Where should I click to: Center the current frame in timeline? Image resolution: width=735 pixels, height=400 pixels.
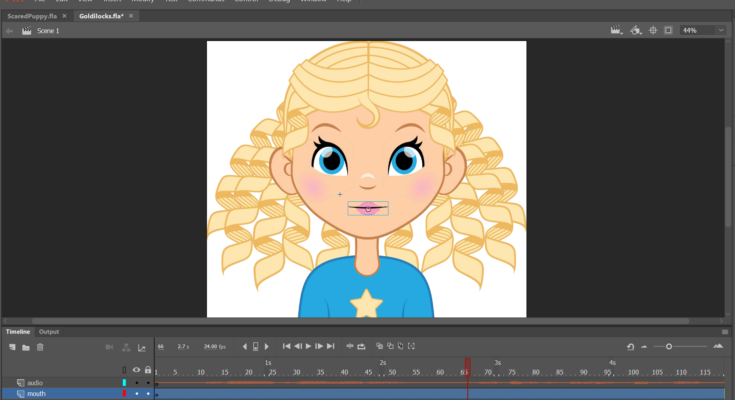click(350, 346)
